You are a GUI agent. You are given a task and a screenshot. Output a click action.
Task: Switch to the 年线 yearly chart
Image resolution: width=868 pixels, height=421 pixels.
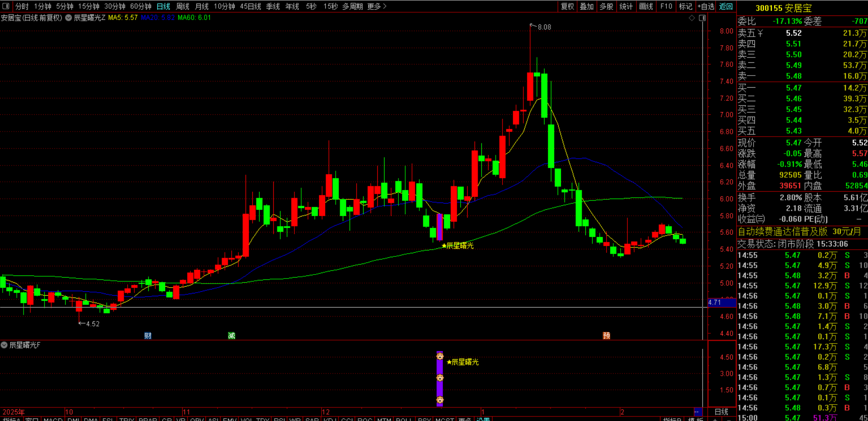[x=292, y=6]
